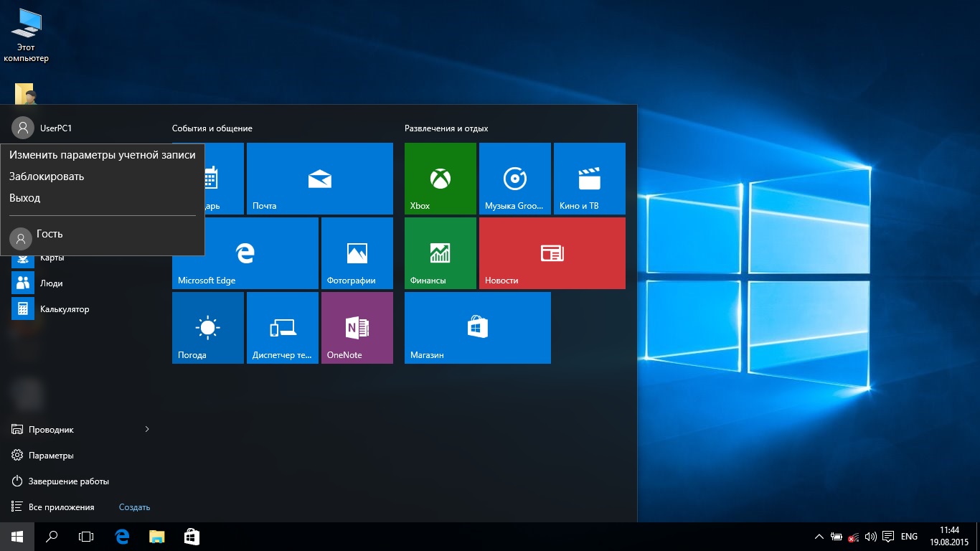This screenshot has width=980, height=551.
Task: Expand the Проводник jump list arrow
Action: (x=147, y=429)
